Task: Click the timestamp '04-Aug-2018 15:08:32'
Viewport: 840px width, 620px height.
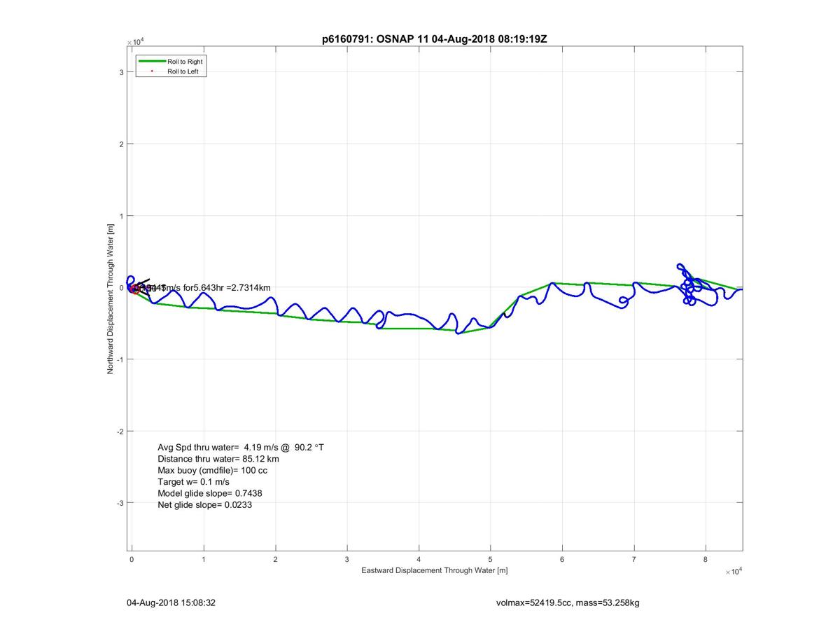Action: tap(171, 602)
